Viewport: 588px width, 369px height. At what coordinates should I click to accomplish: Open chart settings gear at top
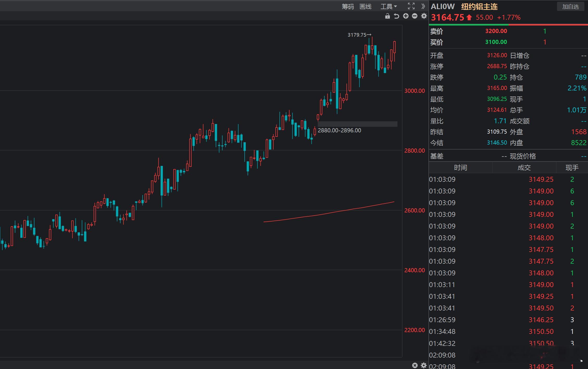424,16
